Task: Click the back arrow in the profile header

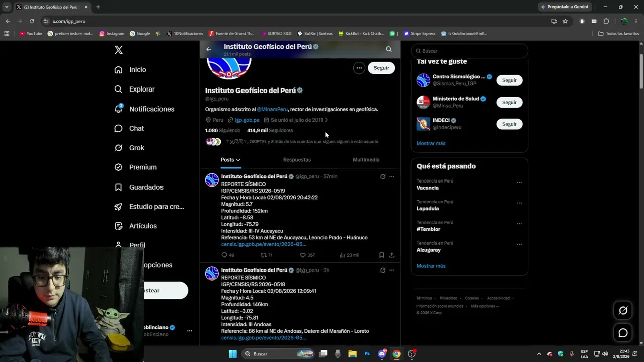Action: 209,49
